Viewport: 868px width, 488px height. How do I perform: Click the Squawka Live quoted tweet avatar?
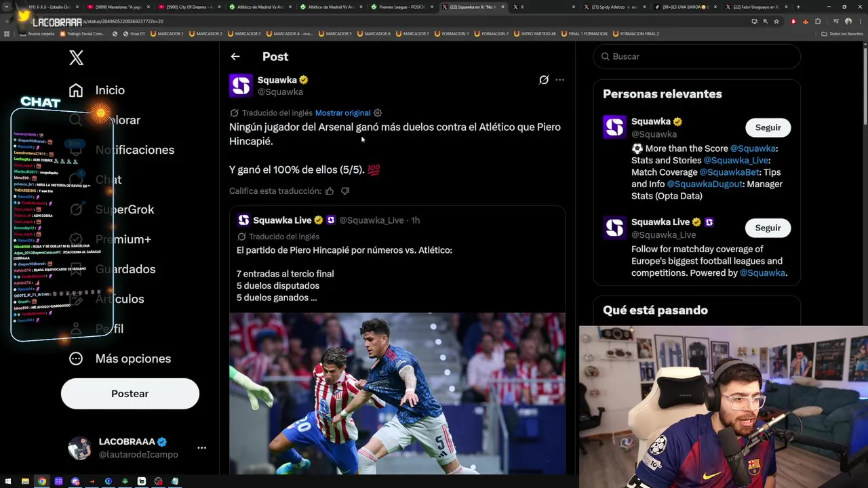243,220
